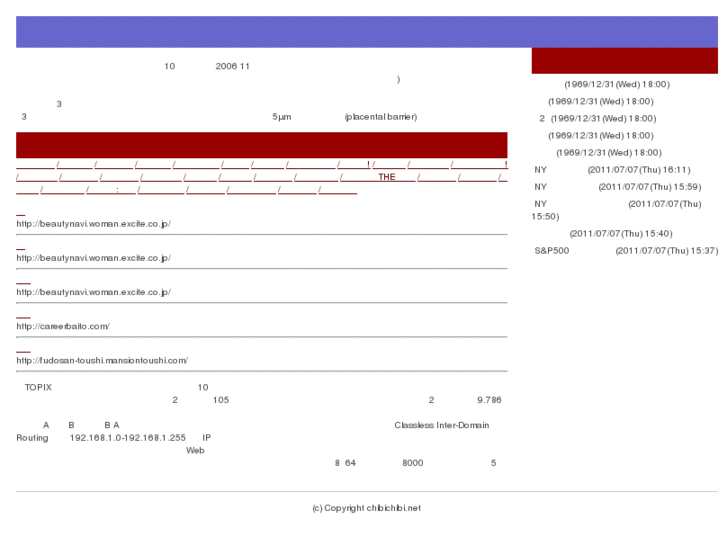727x545 pixels.
Task: Click the "(c) Copyright chibichibi.net" footer text
Action: click(366, 508)
